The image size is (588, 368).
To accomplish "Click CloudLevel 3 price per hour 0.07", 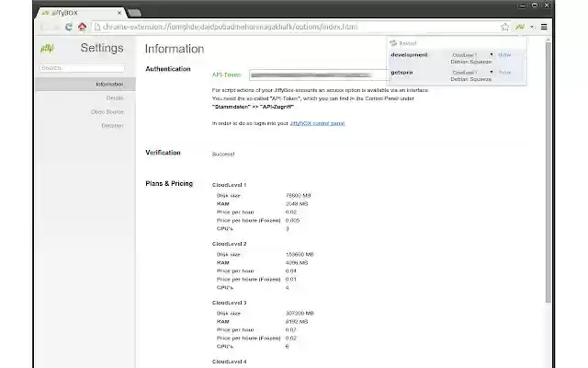I will [x=291, y=330].
